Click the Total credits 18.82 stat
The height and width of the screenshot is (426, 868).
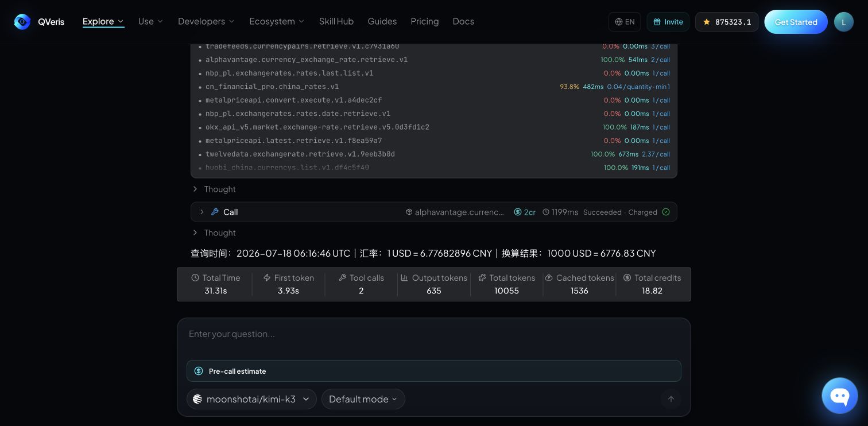coord(652,284)
